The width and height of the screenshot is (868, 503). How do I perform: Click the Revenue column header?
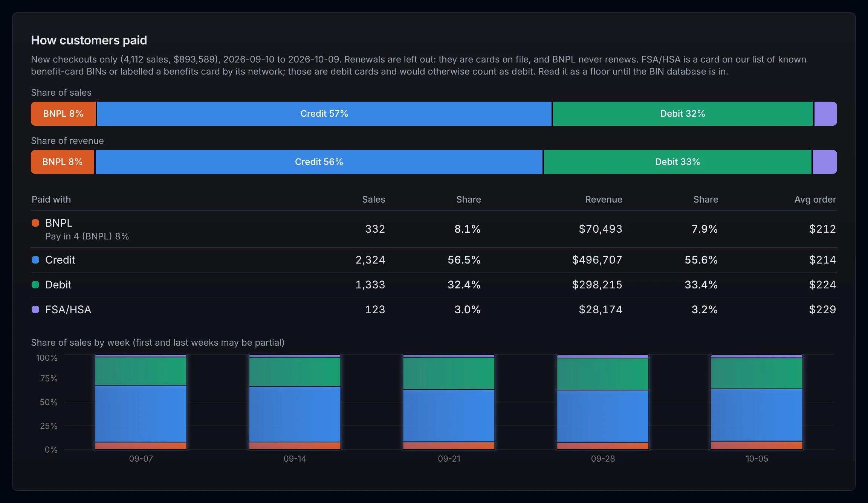coord(604,200)
